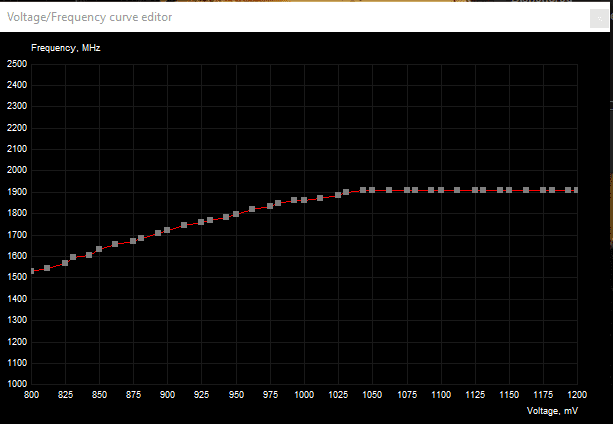Pick the only point between 1100 and 1125 mV
Viewport: 613px width, 424px height.
(x=457, y=190)
